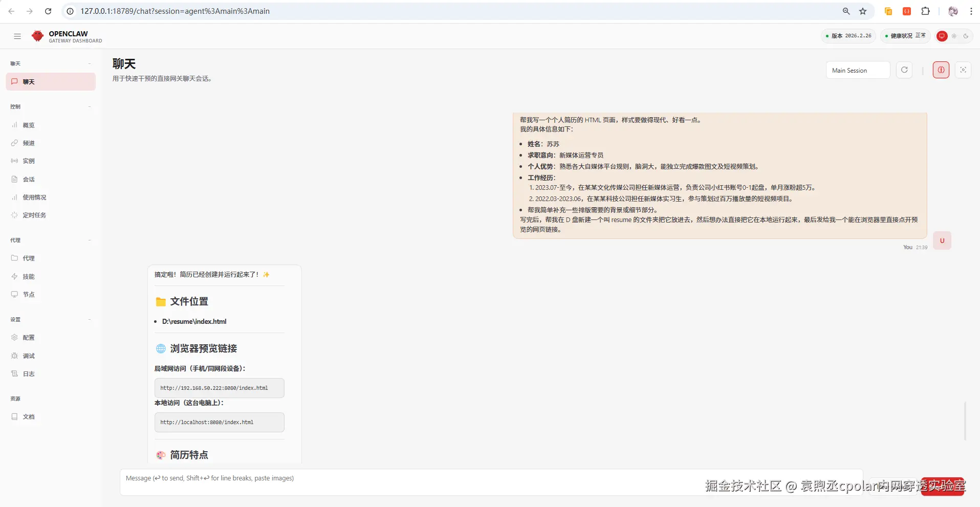The width and height of the screenshot is (980, 507).
Task: Open the 概览 overview page icon
Action: 14,125
